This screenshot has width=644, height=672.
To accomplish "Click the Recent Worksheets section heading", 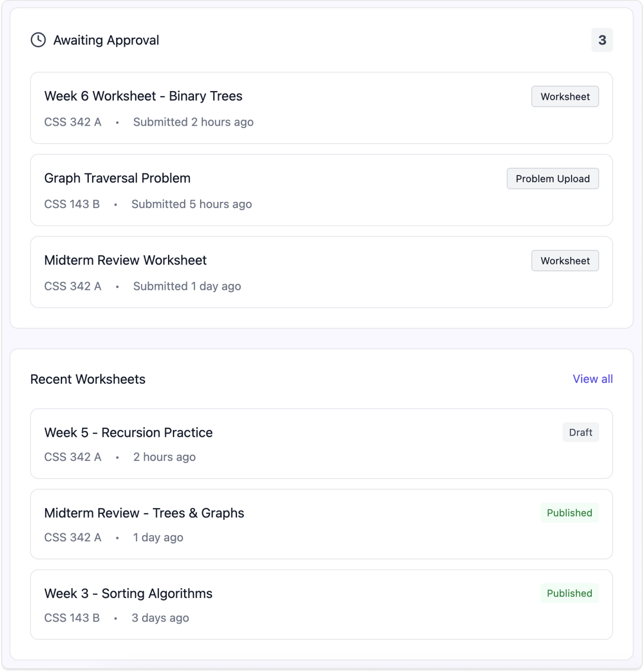I will click(x=88, y=379).
